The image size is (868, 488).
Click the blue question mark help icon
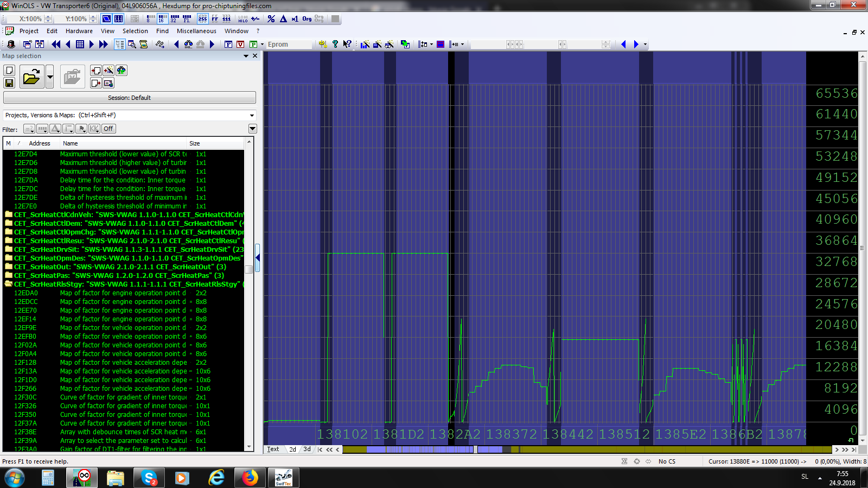point(335,44)
